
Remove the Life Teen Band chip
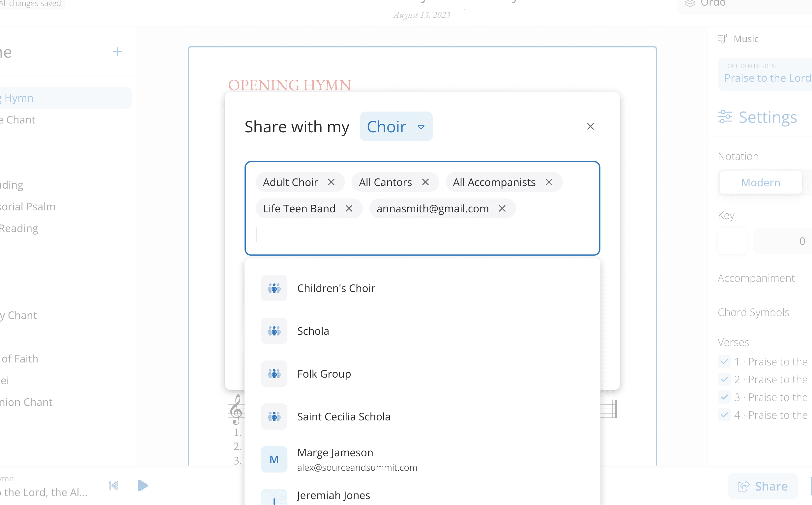pos(349,209)
